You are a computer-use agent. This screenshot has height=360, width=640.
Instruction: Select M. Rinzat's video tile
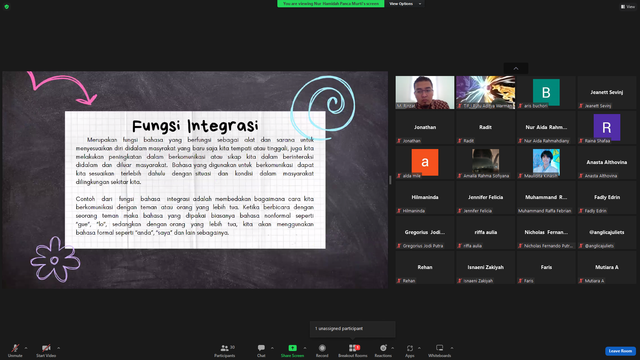pos(424,92)
